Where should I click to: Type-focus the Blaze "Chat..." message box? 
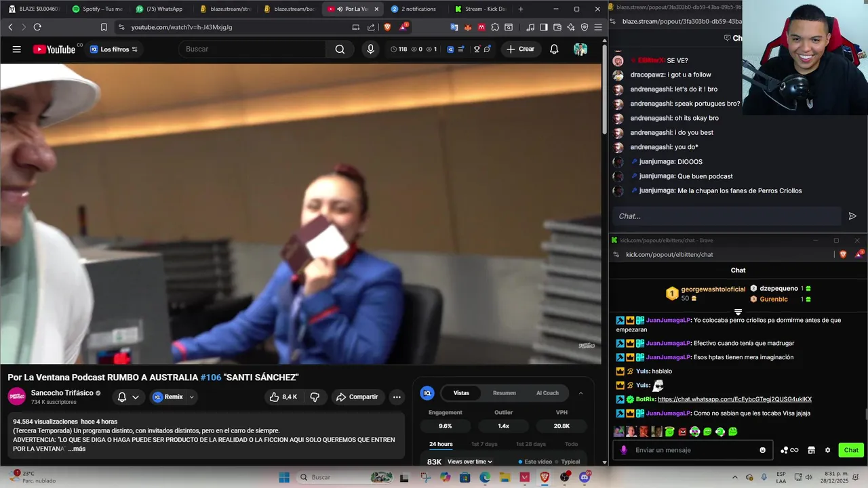pos(727,216)
